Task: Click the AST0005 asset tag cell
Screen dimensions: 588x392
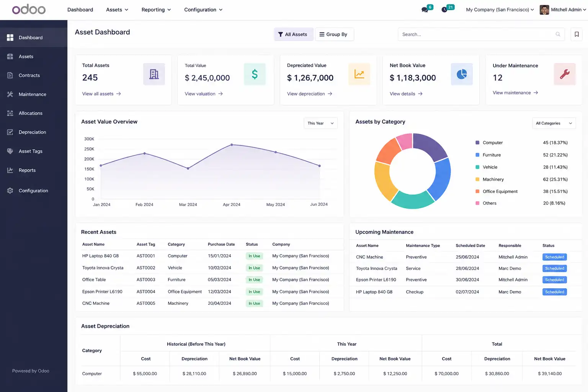Action: click(x=146, y=303)
